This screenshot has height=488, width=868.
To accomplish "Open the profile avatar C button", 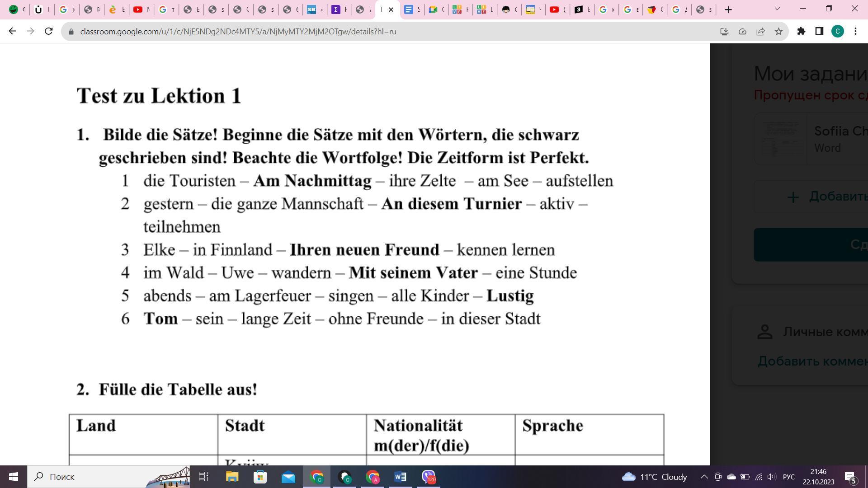I will [x=837, y=31].
